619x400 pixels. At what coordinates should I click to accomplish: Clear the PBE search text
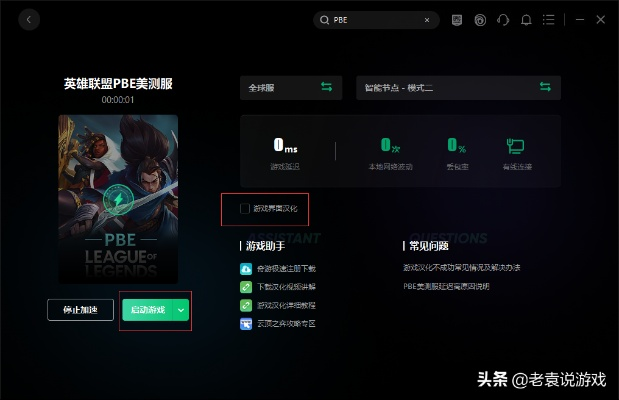(427, 20)
